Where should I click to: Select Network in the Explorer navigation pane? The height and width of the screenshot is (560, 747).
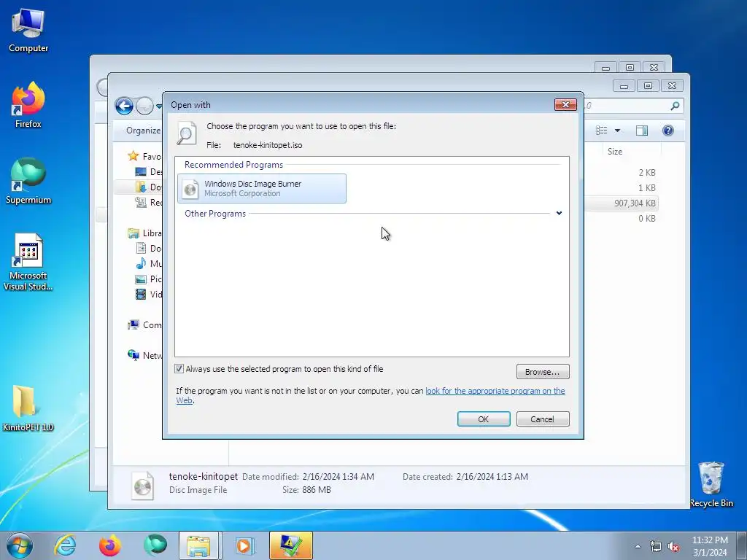[145, 355]
